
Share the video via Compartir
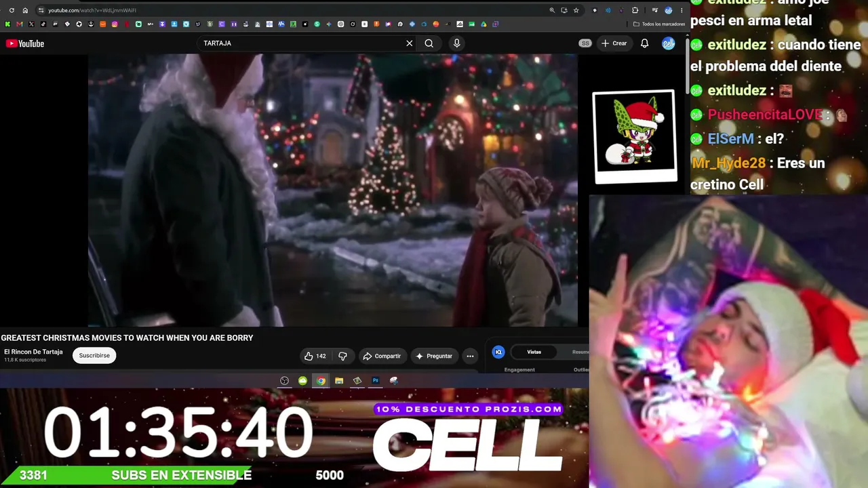click(382, 356)
